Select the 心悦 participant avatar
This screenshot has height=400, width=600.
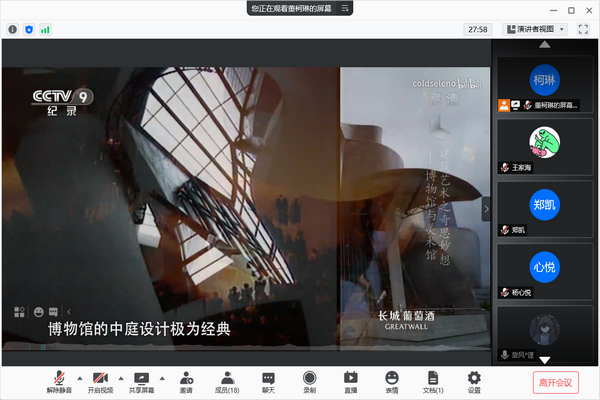[545, 267]
